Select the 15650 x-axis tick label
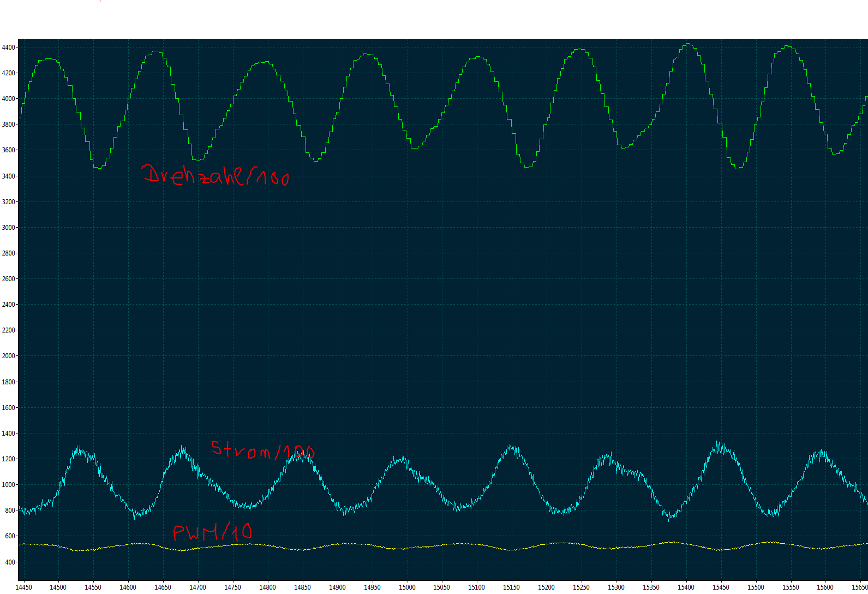 coord(860,587)
